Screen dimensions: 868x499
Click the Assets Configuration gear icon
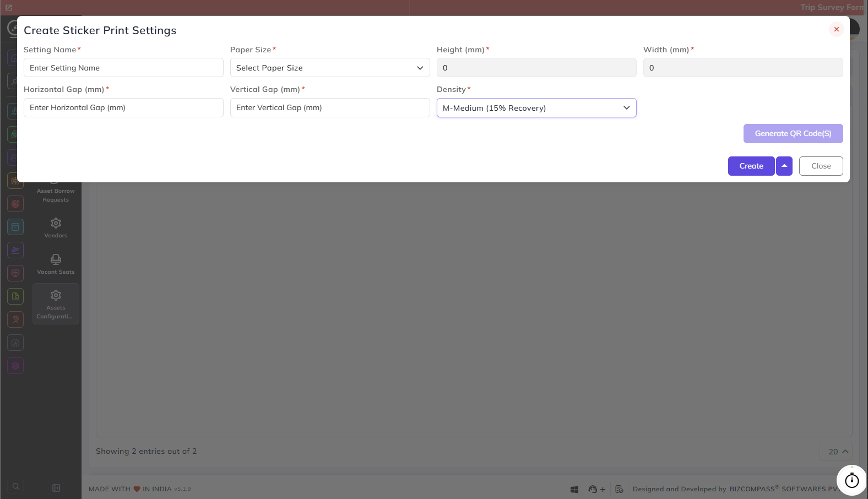pos(56,295)
